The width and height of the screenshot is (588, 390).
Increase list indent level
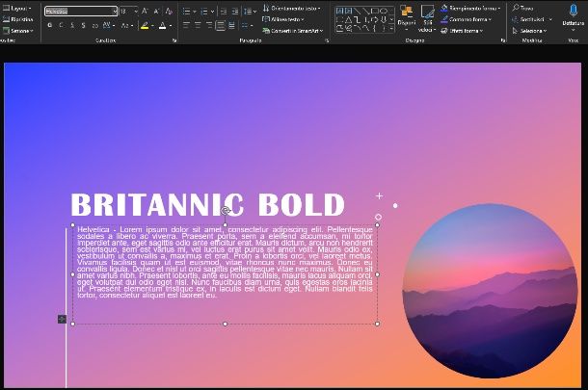click(235, 12)
